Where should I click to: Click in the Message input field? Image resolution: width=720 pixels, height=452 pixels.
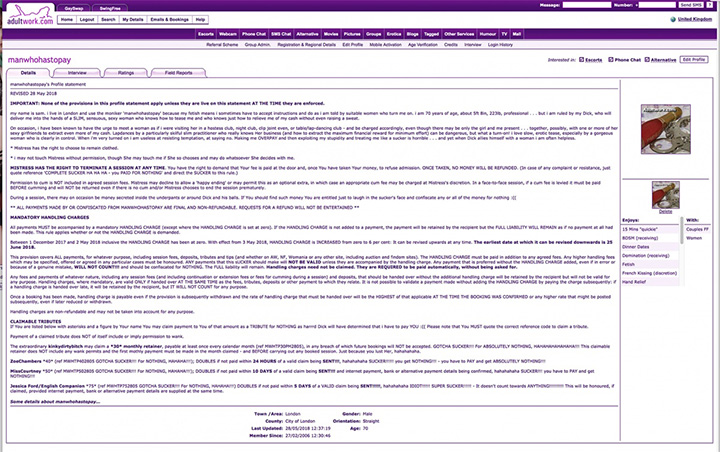pyautogui.click(x=587, y=5)
